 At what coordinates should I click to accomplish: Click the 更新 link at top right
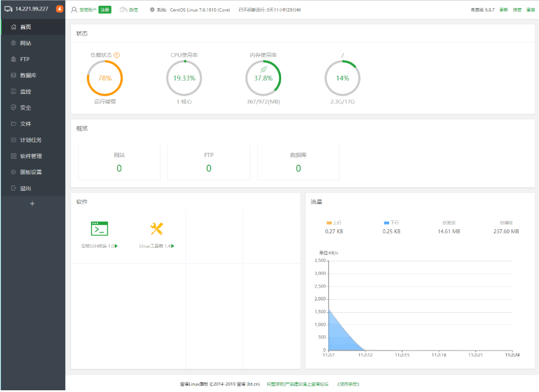[503, 10]
